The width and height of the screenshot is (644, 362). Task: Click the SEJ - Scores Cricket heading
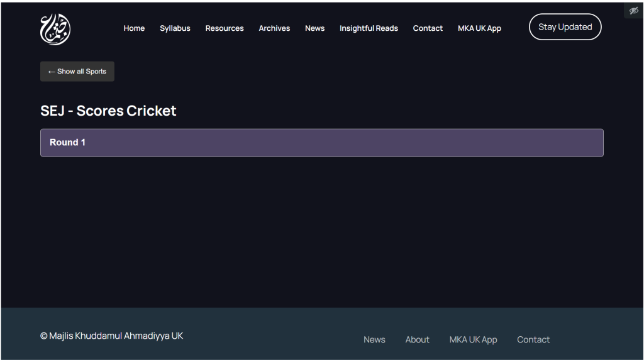tap(108, 111)
